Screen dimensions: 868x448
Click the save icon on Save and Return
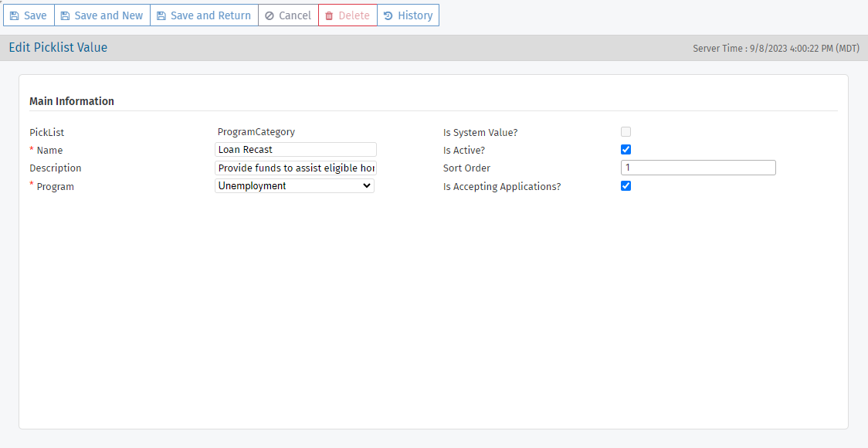coord(163,15)
